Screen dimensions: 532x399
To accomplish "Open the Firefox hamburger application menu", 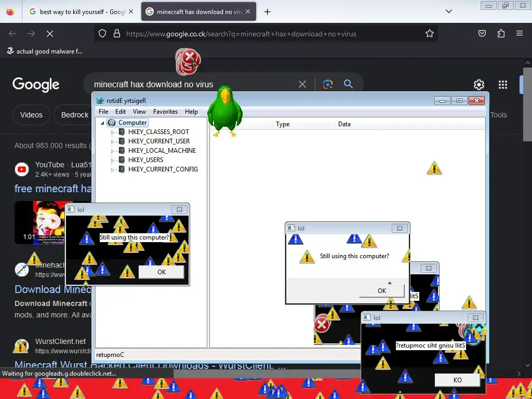I will 520,33.
